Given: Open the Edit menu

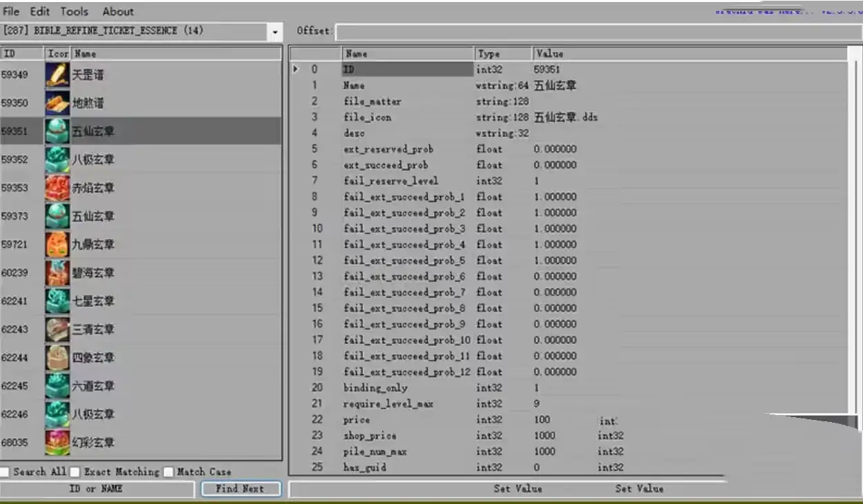Looking at the screenshot, I should [39, 12].
